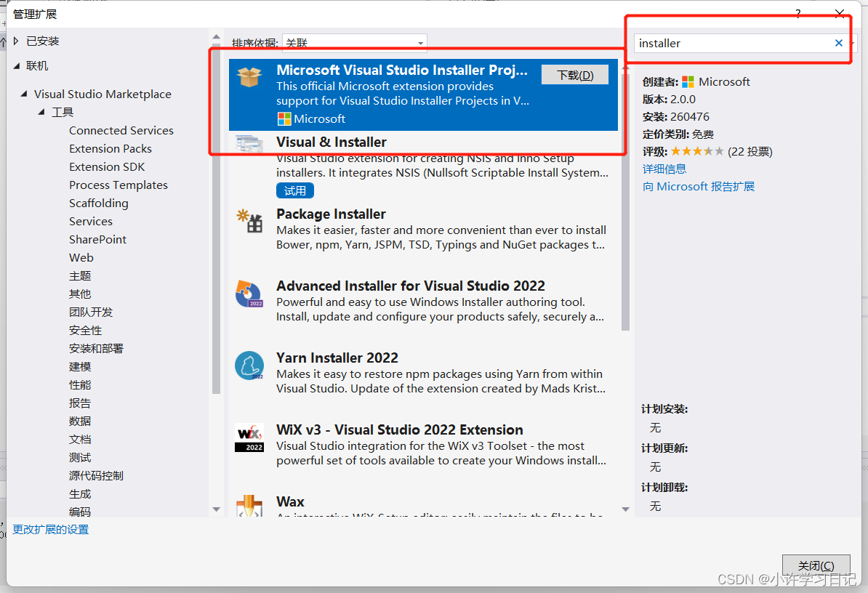Select Services category
Viewport: 868px width, 593px height.
point(91,221)
